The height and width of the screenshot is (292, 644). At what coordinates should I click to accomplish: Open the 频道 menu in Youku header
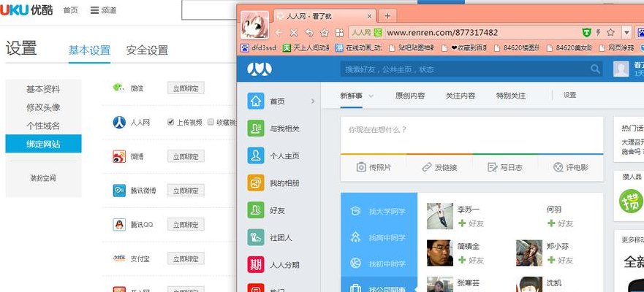pyautogui.click(x=104, y=10)
